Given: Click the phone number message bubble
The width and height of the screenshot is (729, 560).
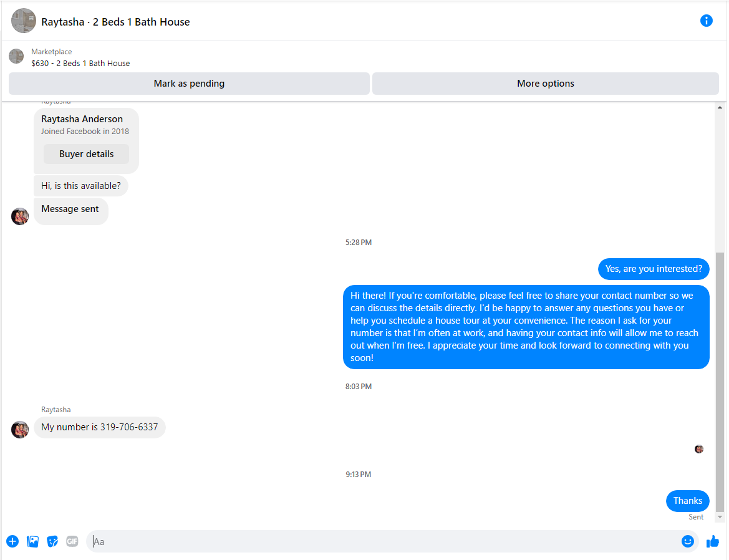Looking at the screenshot, I should point(100,427).
